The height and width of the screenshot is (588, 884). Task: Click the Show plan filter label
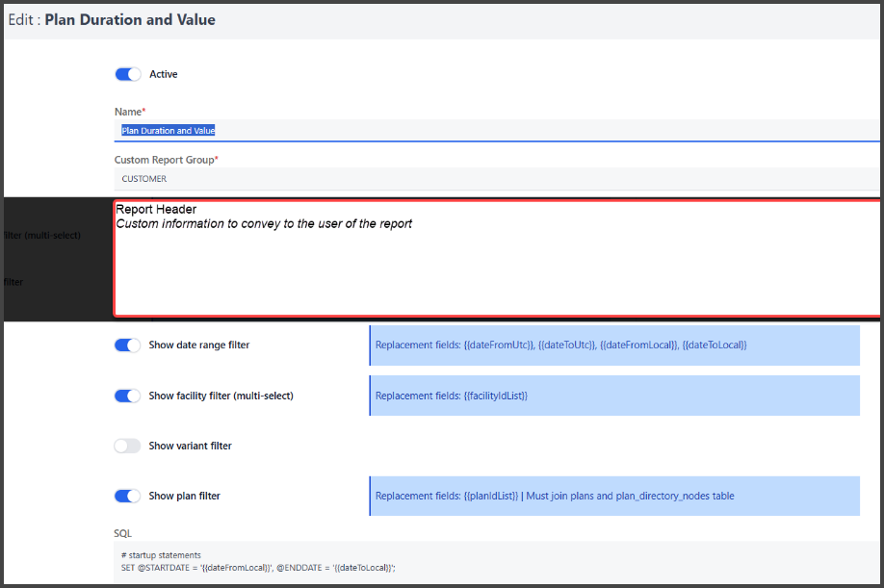pos(184,497)
